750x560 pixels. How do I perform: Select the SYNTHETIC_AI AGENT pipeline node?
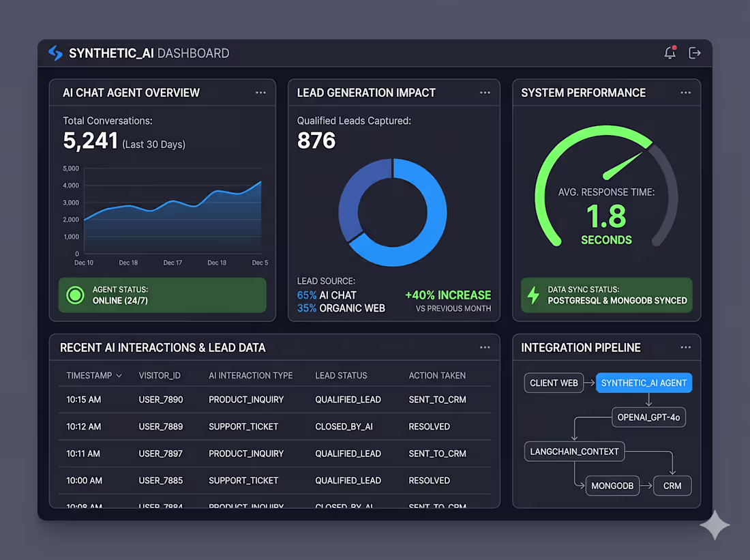click(x=644, y=383)
